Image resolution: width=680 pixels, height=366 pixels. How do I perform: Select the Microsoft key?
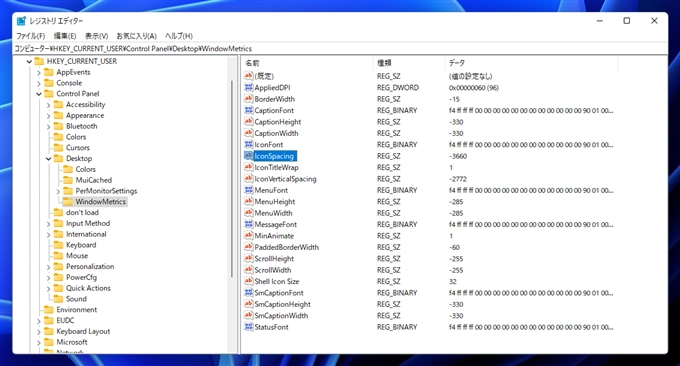72,342
